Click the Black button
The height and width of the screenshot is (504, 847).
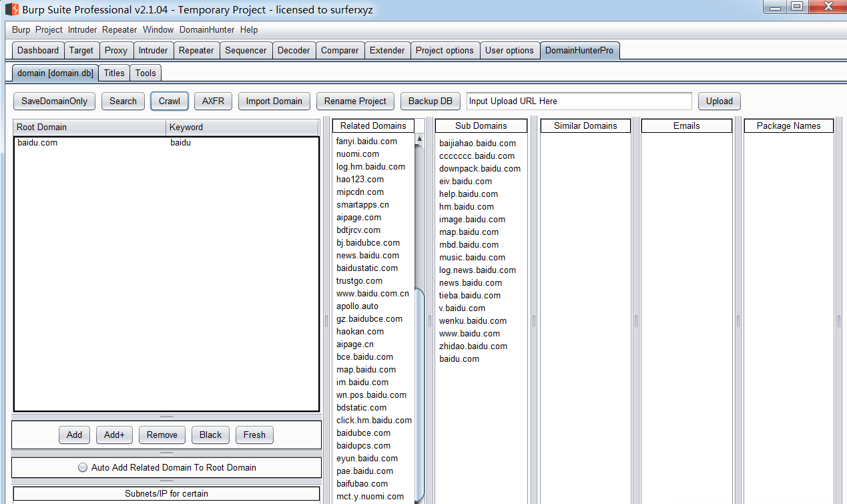coord(210,435)
